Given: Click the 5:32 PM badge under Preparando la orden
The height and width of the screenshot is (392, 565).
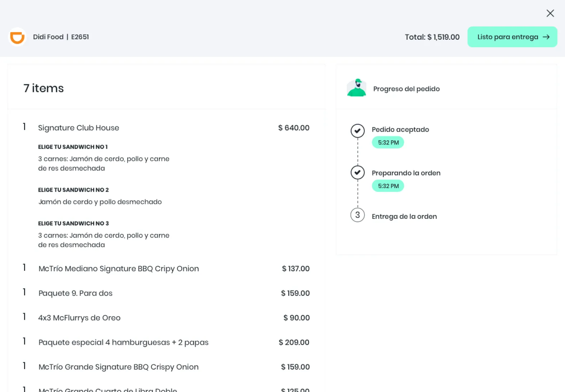Looking at the screenshot, I should coord(388,186).
